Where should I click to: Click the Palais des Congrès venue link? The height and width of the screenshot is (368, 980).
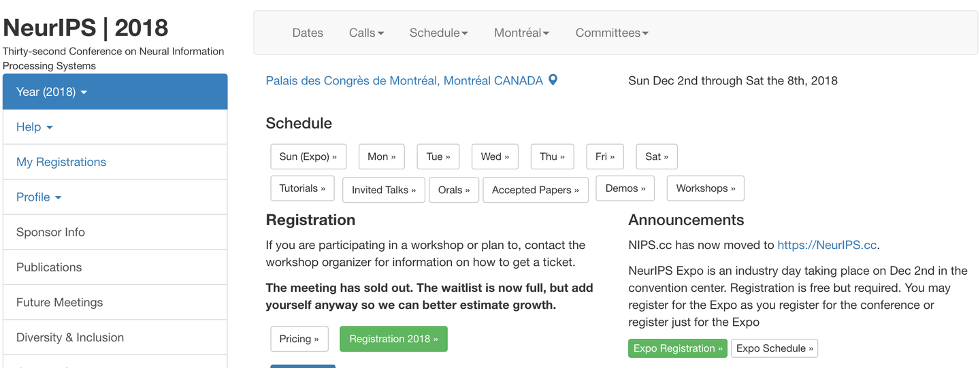pyautogui.click(x=404, y=81)
